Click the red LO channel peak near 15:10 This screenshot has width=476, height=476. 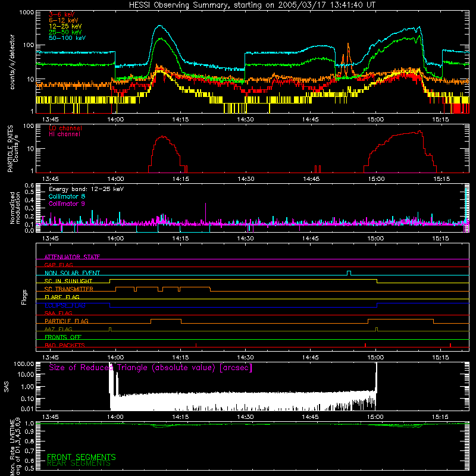click(419, 131)
